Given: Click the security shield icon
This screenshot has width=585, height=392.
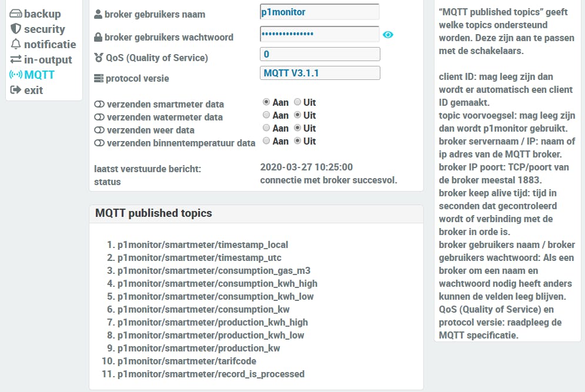Looking at the screenshot, I should (15, 29).
